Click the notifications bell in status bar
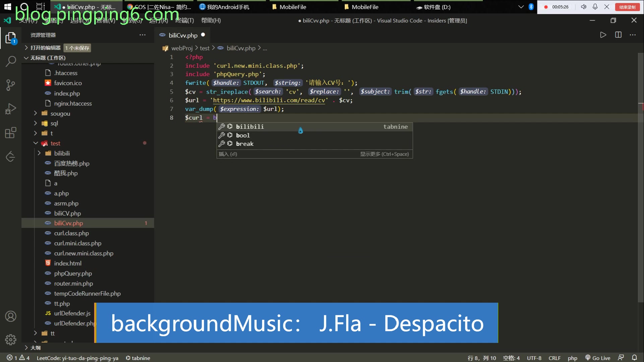644x362 pixels. point(634,358)
